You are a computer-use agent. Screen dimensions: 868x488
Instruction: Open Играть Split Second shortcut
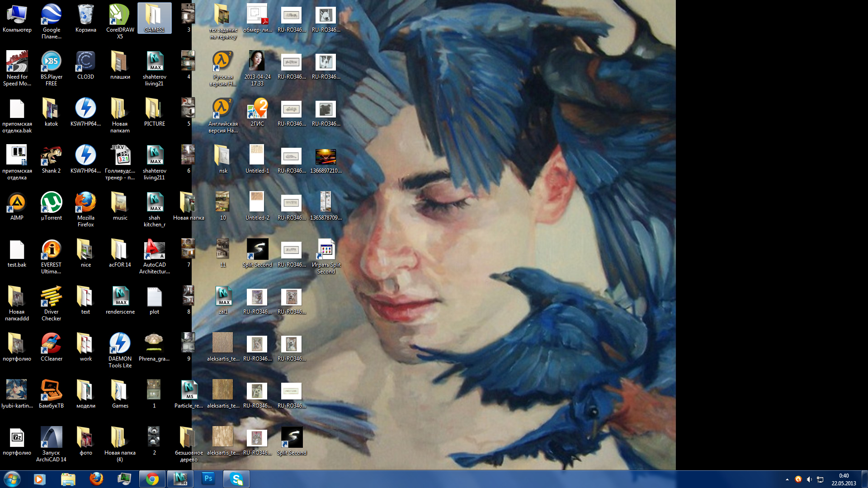tap(326, 257)
